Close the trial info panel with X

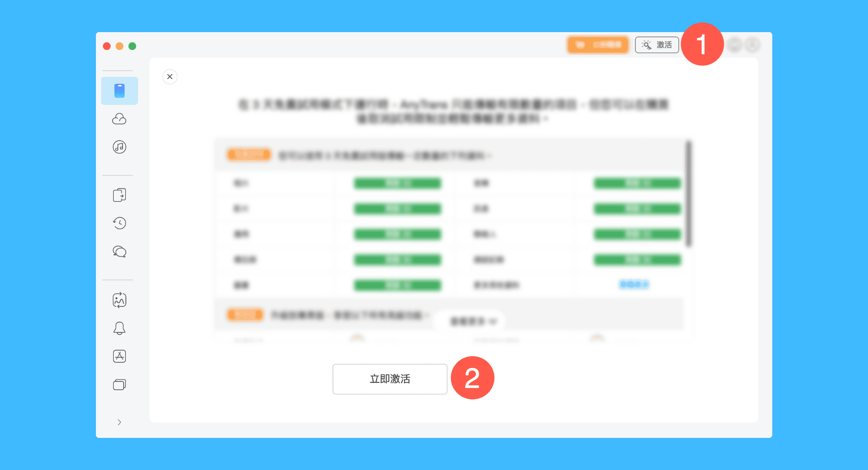pos(170,77)
